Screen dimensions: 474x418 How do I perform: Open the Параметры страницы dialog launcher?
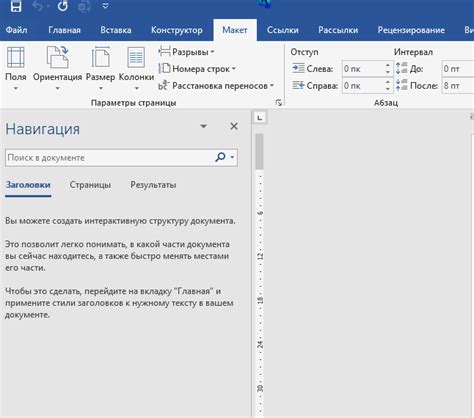pos(279,103)
